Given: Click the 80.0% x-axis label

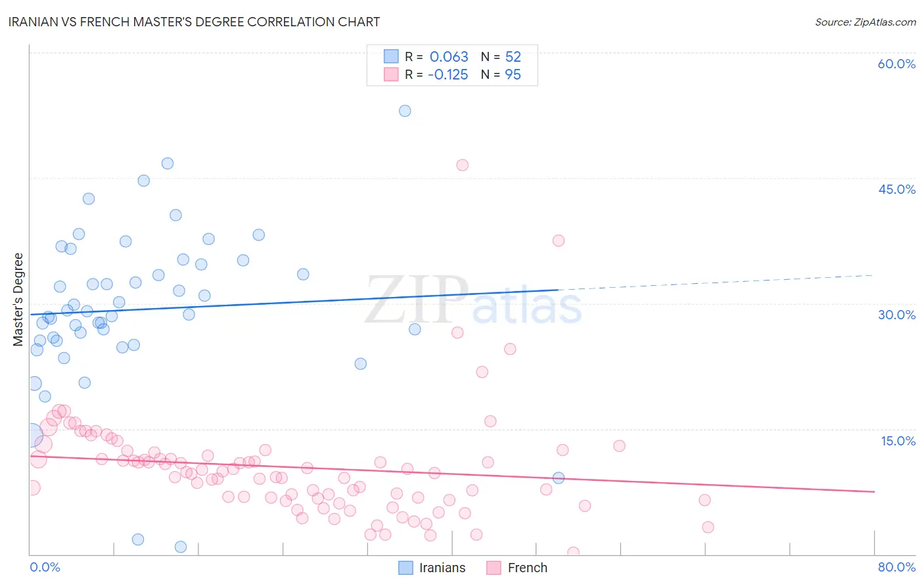Looking at the screenshot, I should (x=896, y=567).
